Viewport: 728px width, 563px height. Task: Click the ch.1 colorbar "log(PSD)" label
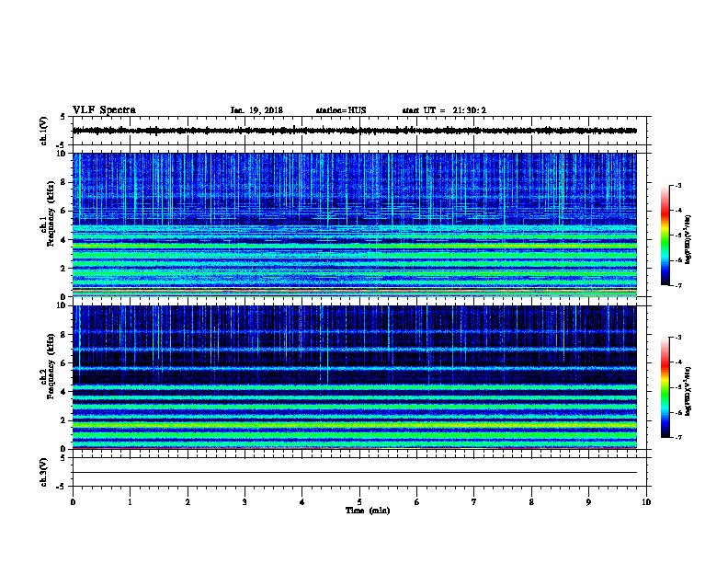click(x=688, y=239)
